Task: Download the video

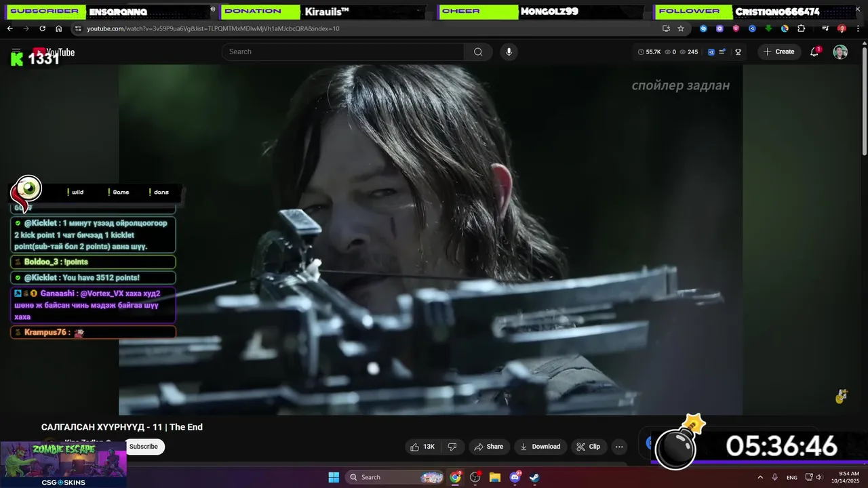Action: click(x=540, y=447)
